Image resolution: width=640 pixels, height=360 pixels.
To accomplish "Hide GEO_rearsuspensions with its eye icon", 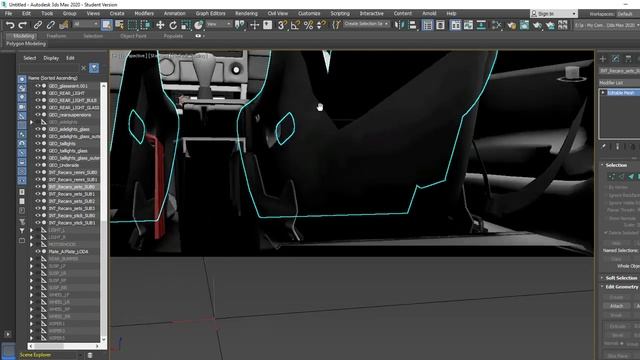I will [x=38, y=115].
